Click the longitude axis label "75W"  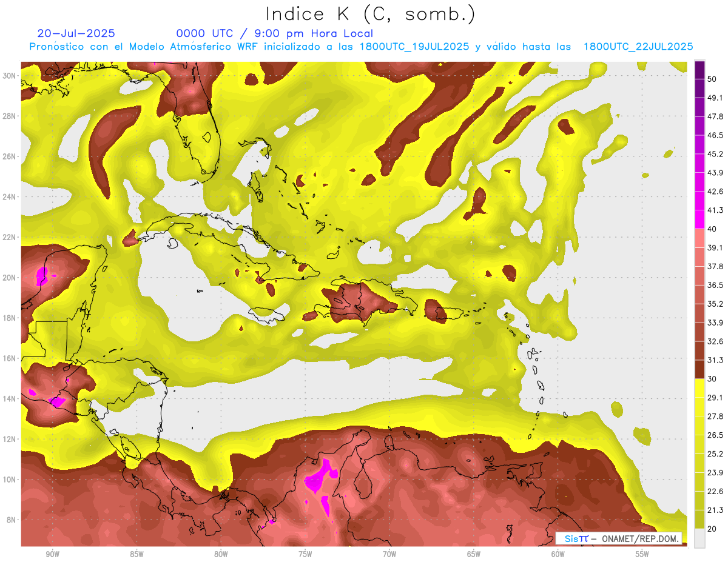[305, 554]
